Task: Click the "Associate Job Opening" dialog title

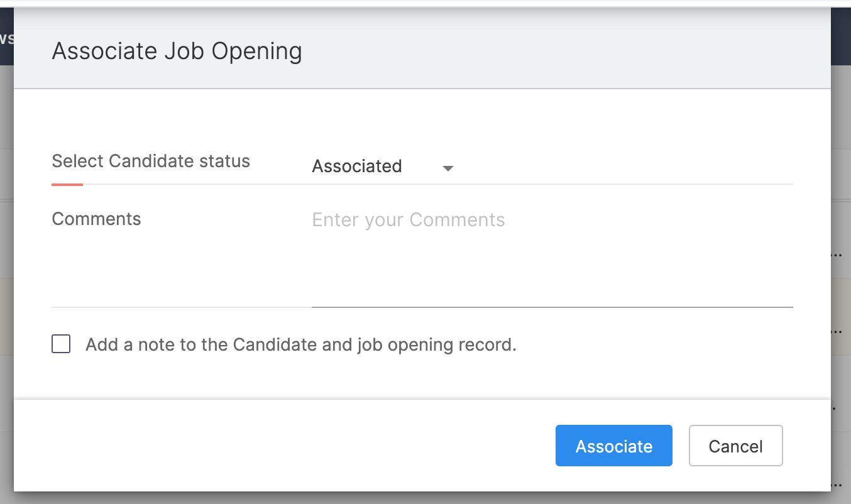Action: coord(177,51)
